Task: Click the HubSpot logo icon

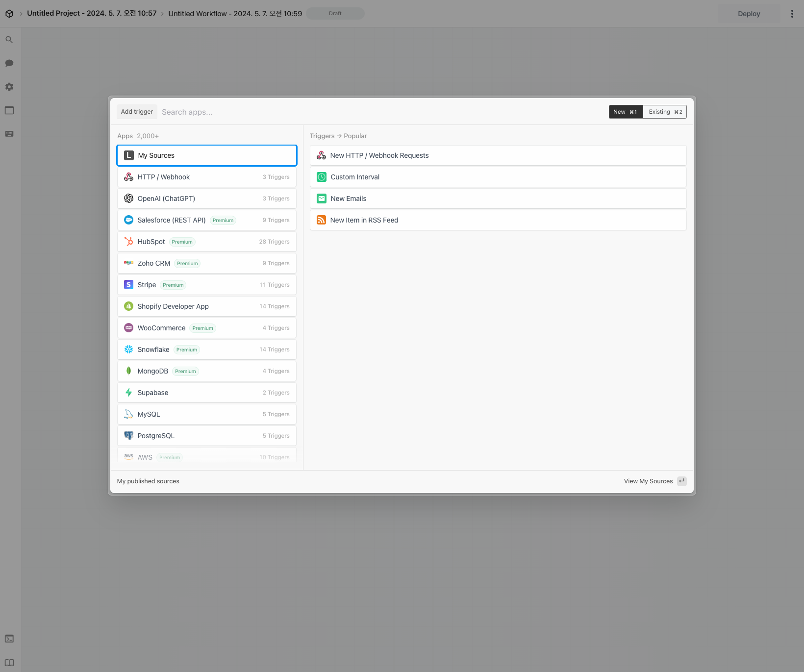Action: [x=129, y=242]
